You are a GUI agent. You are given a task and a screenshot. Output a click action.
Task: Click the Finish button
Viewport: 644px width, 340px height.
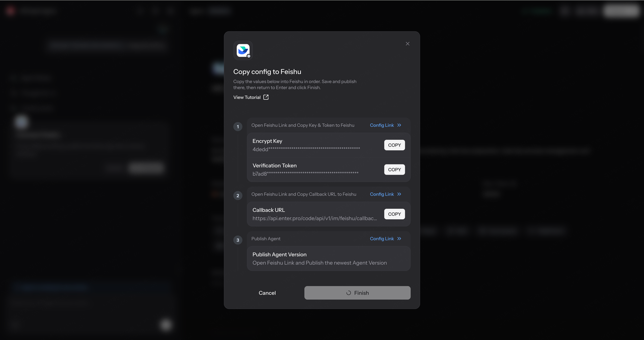tap(357, 293)
